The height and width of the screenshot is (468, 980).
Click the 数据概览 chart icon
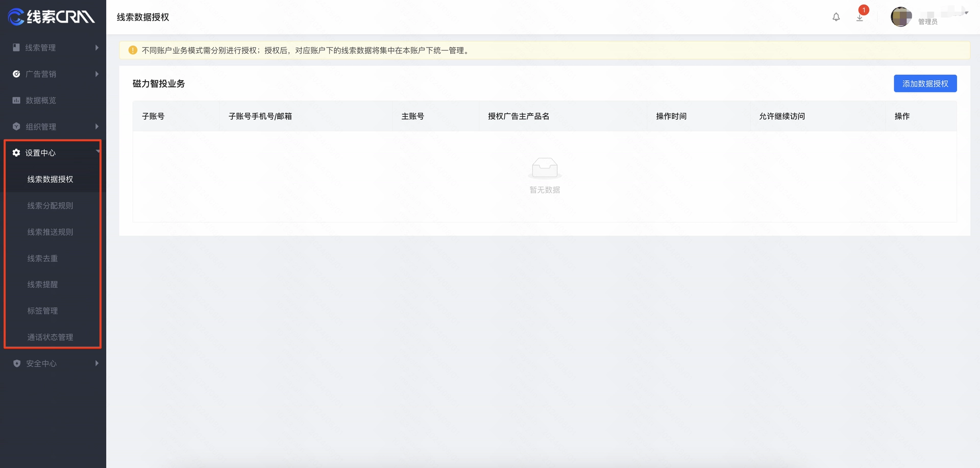pos(16,101)
